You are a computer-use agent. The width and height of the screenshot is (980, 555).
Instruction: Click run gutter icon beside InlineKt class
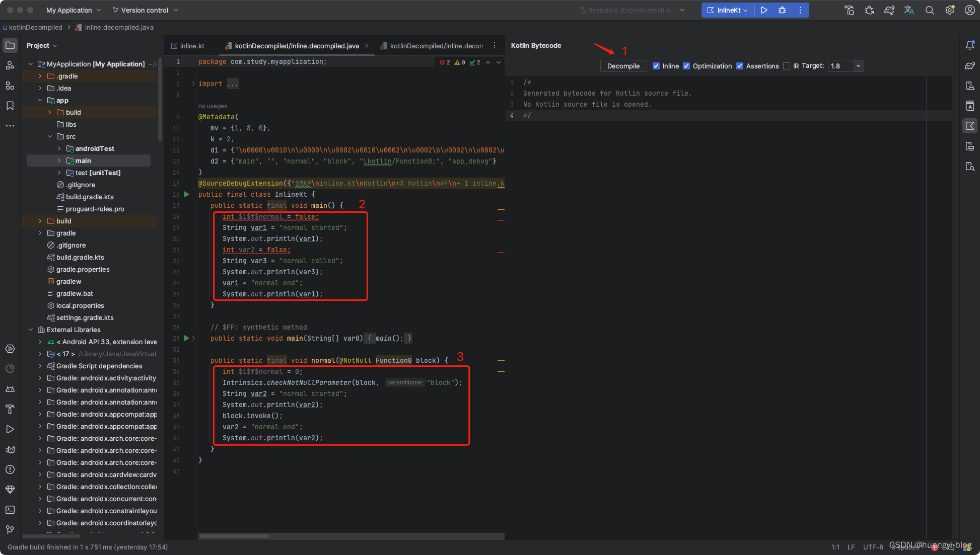186,194
